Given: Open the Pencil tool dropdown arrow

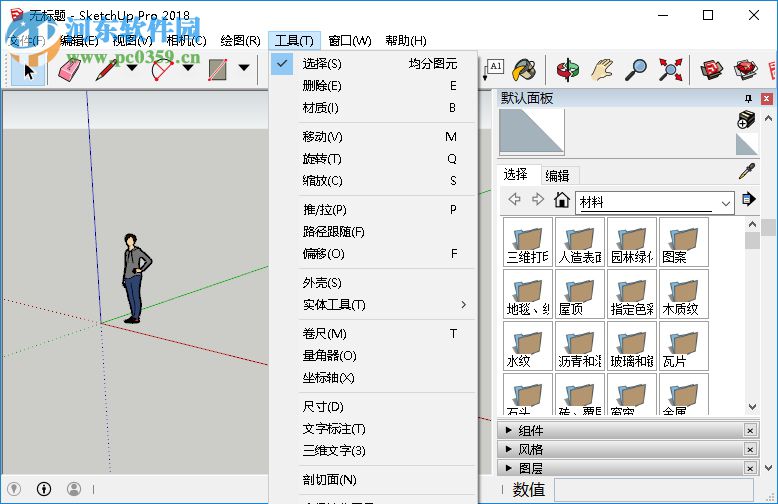Looking at the screenshot, I should pos(132,67).
